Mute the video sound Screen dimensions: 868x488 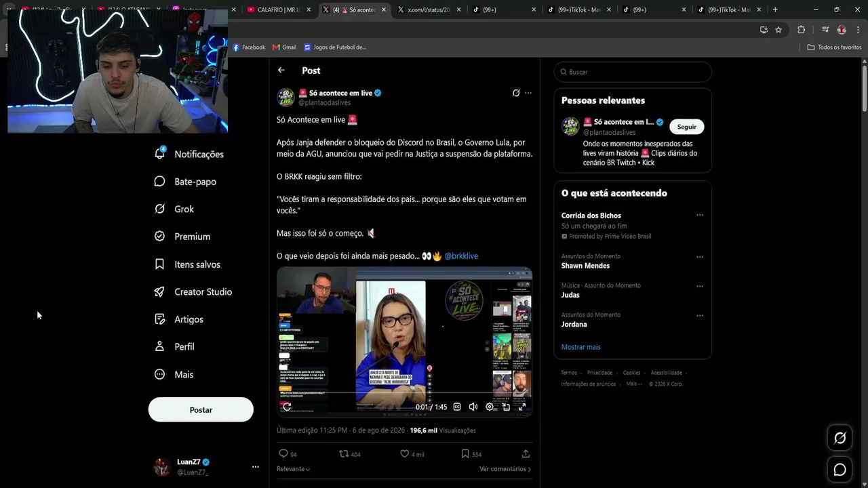[x=473, y=407]
